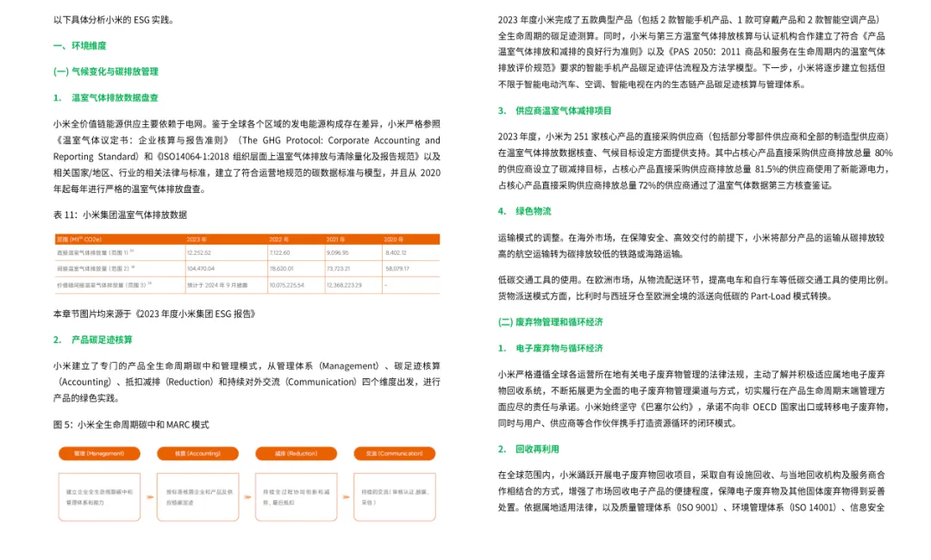This screenshot has width=931, height=560.
Task: Select heading "4. 绿色物流"
Action: click(524, 211)
